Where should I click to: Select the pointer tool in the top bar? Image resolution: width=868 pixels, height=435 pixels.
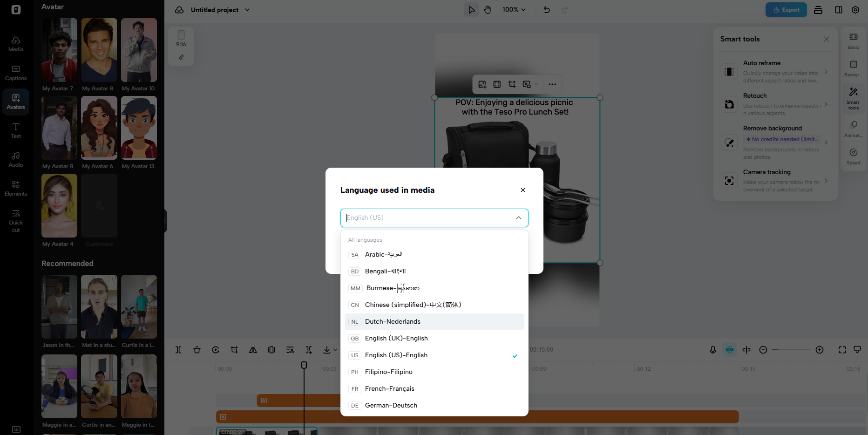pyautogui.click(x=471, y=10)
